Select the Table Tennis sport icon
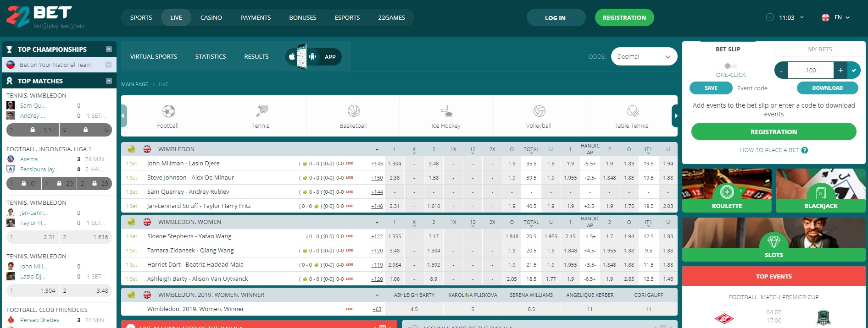This screenshot has width=868, height=328. click(x=633, y=111)
